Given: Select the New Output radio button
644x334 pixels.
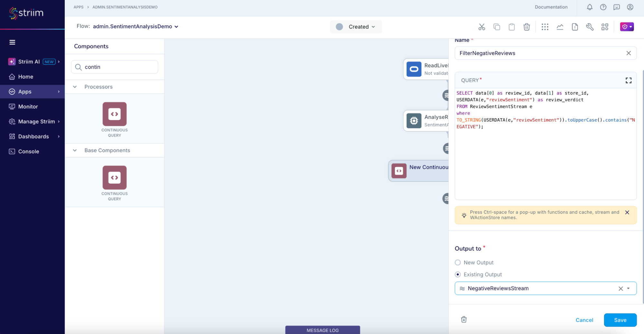Looking at the screenshot, I should coord(458,262).
